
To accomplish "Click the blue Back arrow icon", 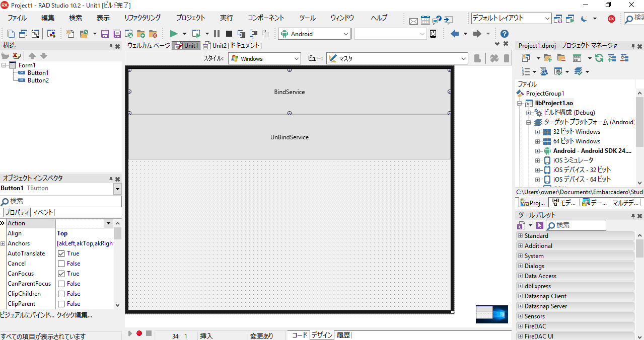I will pos(455,34).
